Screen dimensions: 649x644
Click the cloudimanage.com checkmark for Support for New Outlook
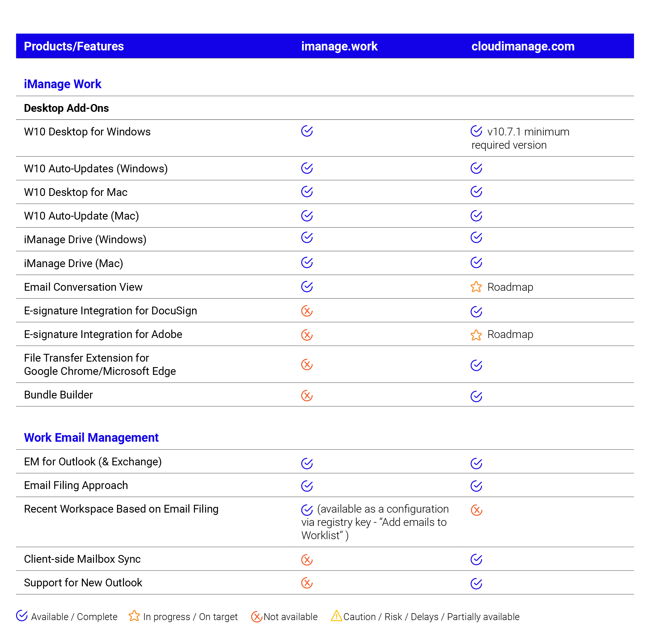click(476, 583)
